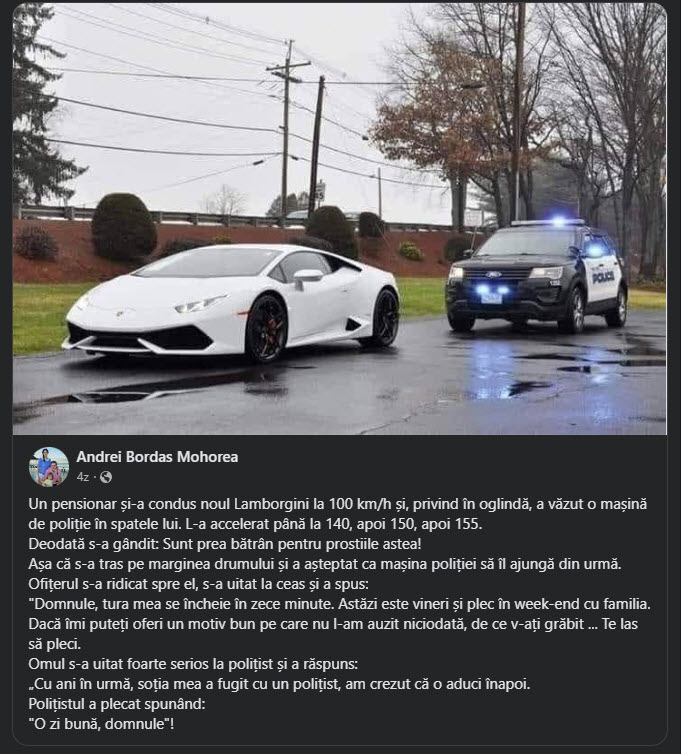Click the white Lamborghini in the photo
This screenshot has width=681, height=754.
[x=231, y=303]
